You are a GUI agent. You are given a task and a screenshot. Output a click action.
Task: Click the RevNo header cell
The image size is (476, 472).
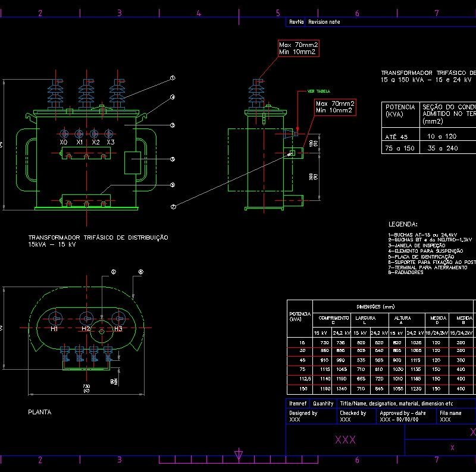coord(296,22)
